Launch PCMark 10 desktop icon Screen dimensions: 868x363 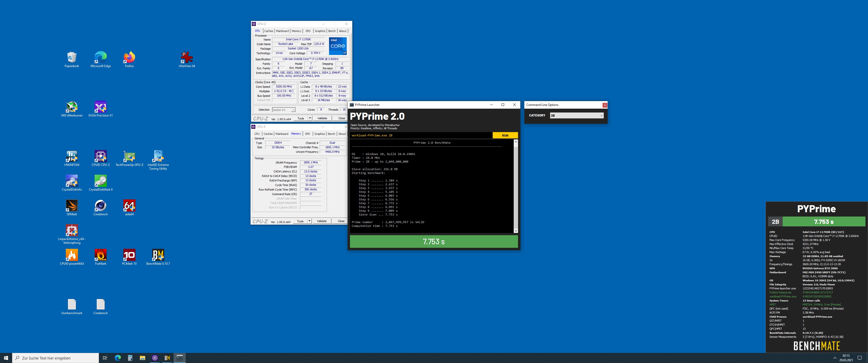pos(129,257)
